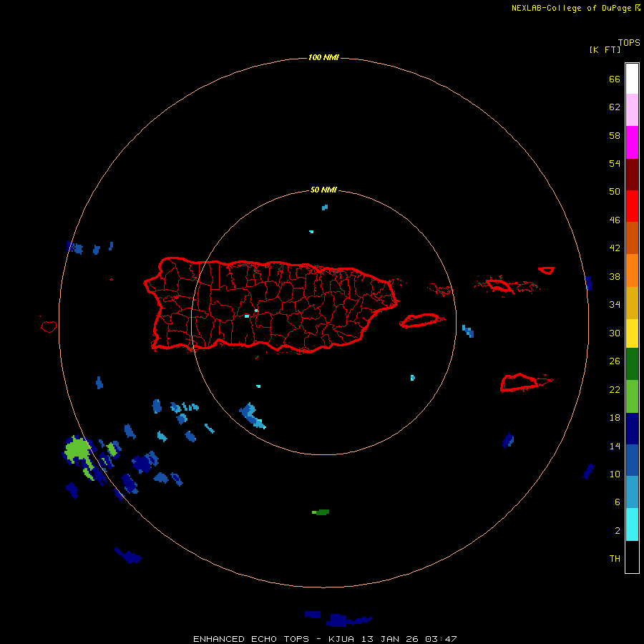
Task: Click the "[K FT]" units label
Action: pos(605,49)
